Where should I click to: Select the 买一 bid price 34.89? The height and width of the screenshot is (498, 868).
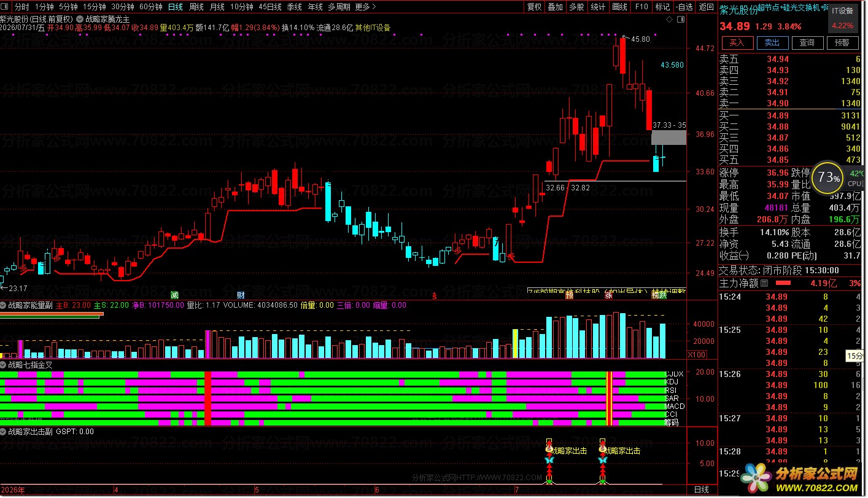778,115
